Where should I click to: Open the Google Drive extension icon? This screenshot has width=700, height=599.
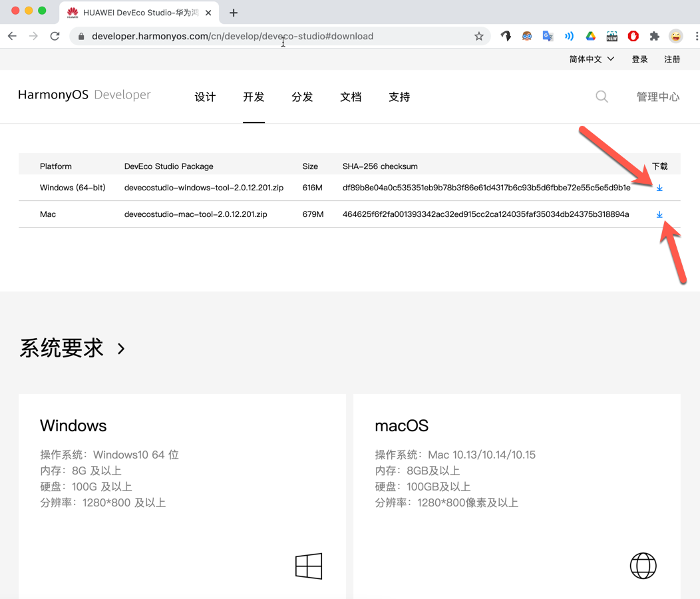click(x=591, y=36)
